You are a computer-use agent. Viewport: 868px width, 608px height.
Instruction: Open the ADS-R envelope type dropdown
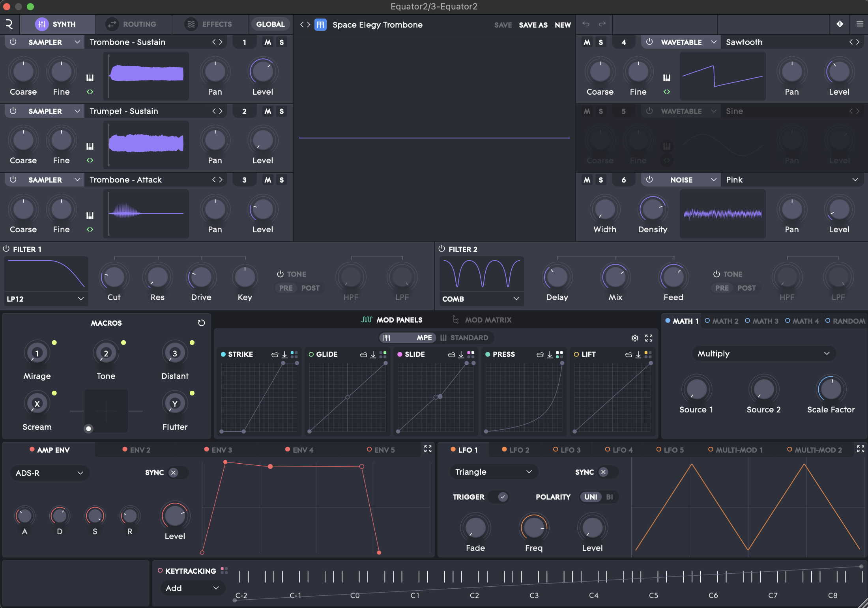(x=50, y=473)
